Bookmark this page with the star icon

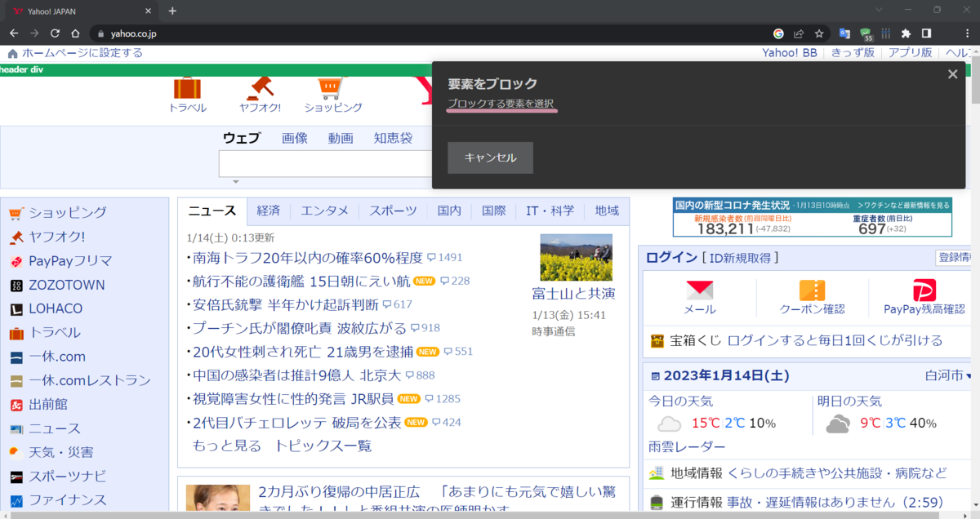click(819, 33)
